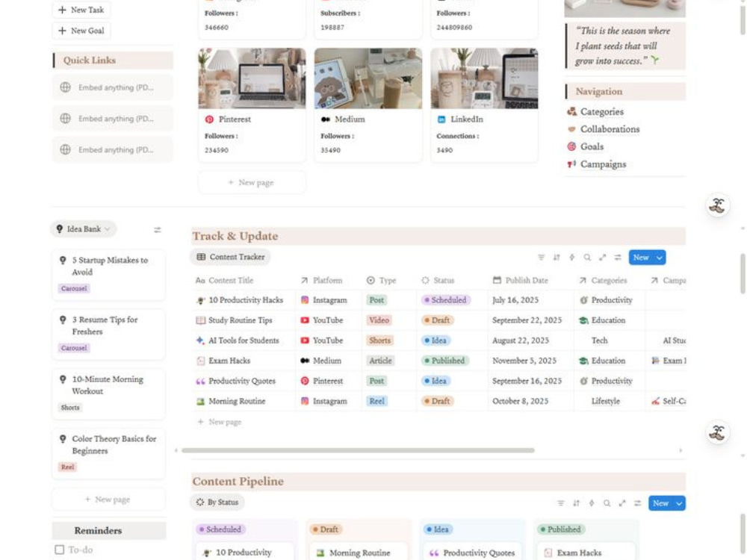Click the horizontal scrollbar under Content Tracker table

click(x=358, y=450)
